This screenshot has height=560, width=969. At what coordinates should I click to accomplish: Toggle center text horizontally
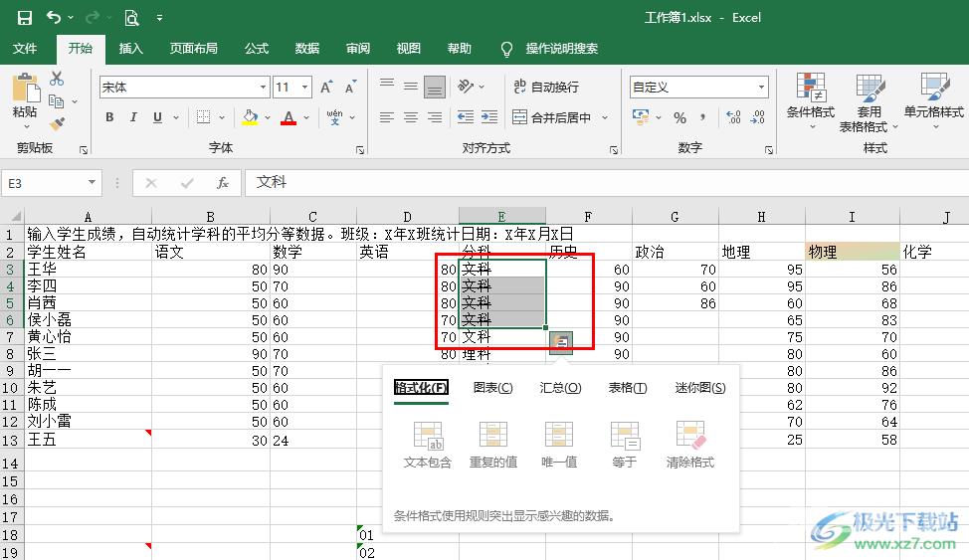[x=411, y=116]
